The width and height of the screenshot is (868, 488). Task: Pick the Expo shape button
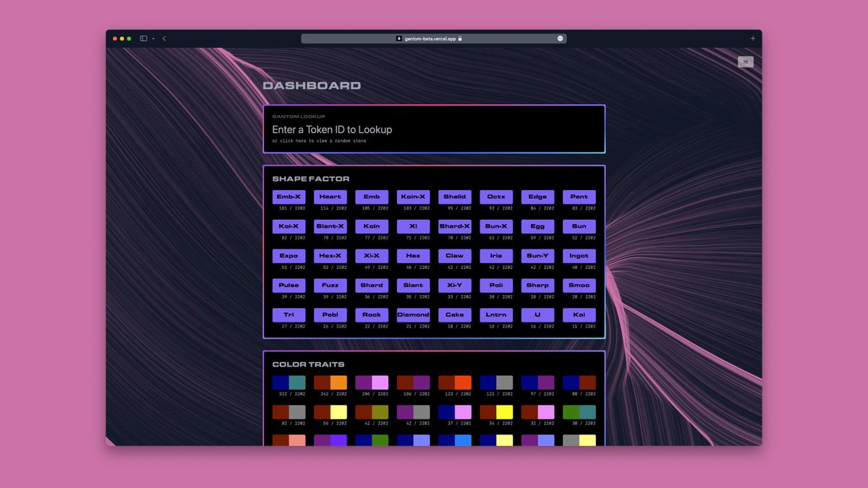(289, 256)
